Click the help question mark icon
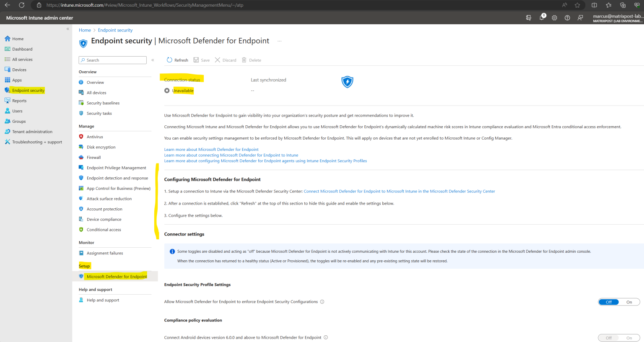The height and width of the screenshot is (342, 644). 567,18
